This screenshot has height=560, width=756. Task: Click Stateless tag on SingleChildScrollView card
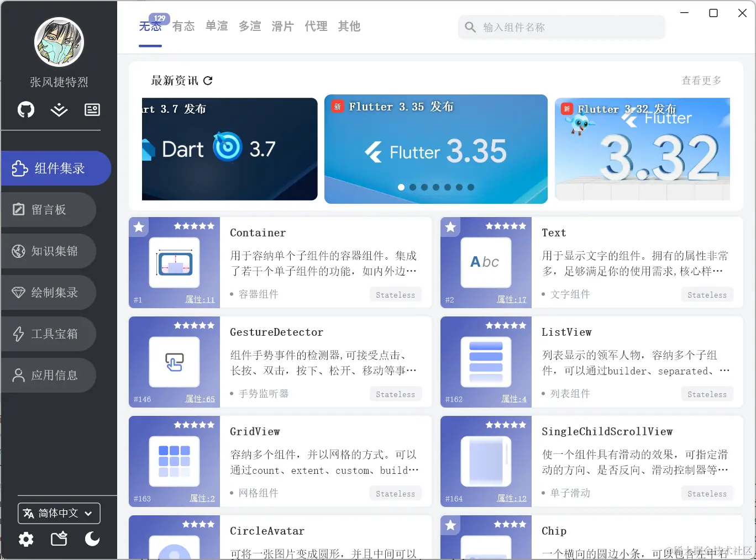click(707, 494)
